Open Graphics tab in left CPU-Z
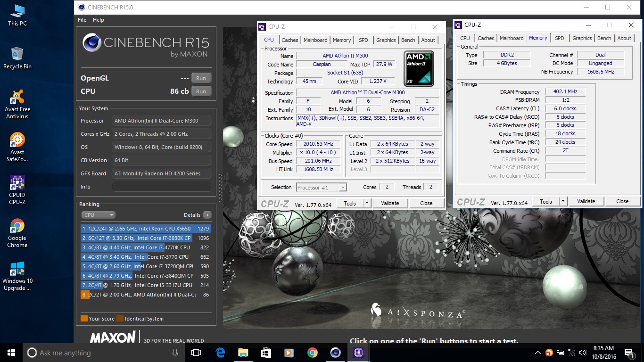The height and width of the screenshot is (362, 644). (x=386, y=40)
